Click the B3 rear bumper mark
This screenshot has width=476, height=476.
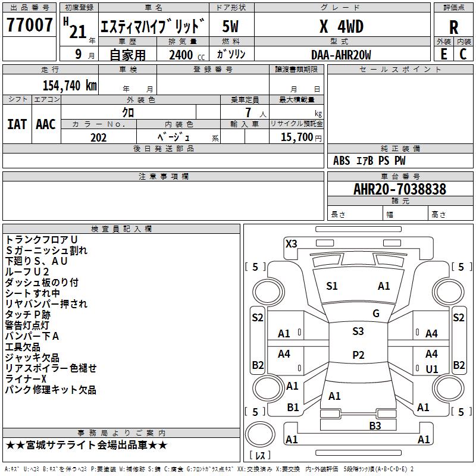[x=375, y=425]
